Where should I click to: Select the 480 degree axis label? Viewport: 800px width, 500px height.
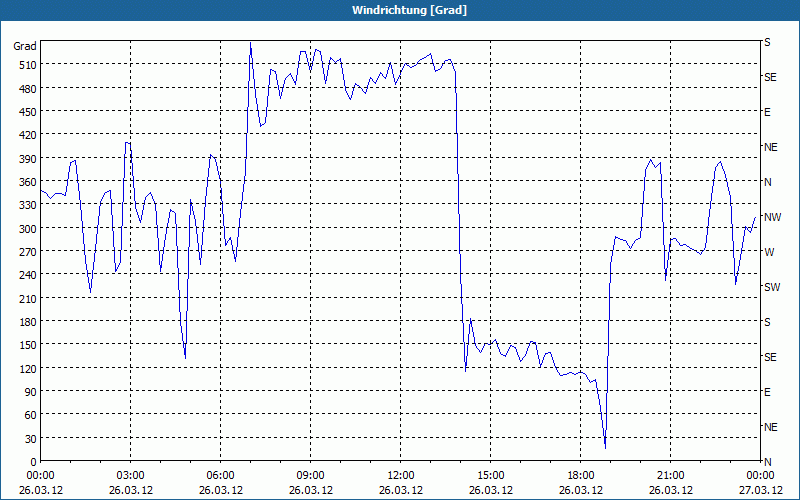point(28,89)
